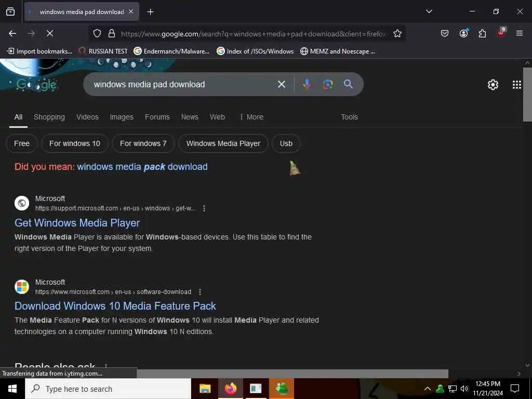Switch to Firefox taskbar icon
This screenshot has height=399, width=532.
230,389
